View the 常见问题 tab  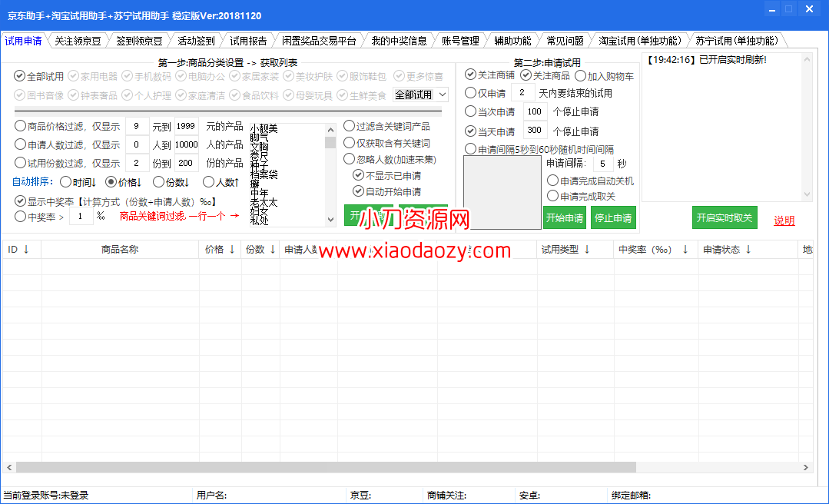(x=565, y=41)
